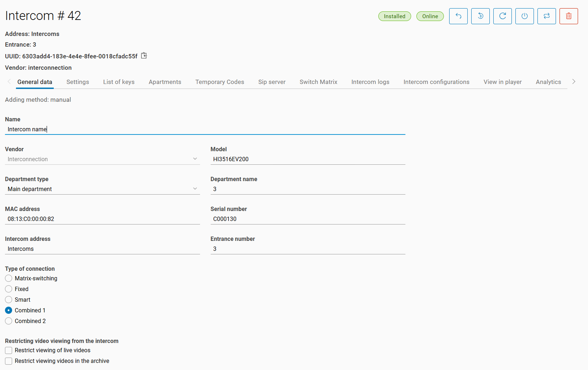Open the Department type dropdown
Screen dimensions: 588x370
(x=102, y=189)
